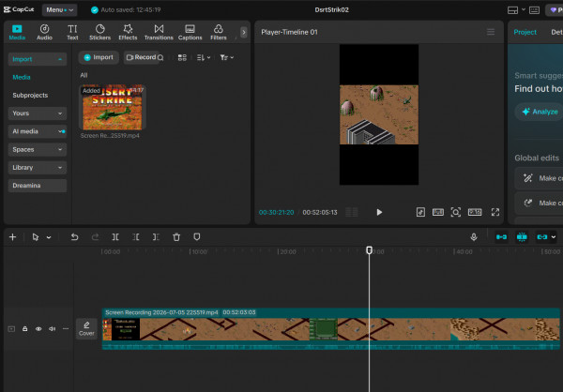This screenshot has width=563, height=392.
Task: Lock the video track
Action: pyautogui.click(x=24, y=329)
